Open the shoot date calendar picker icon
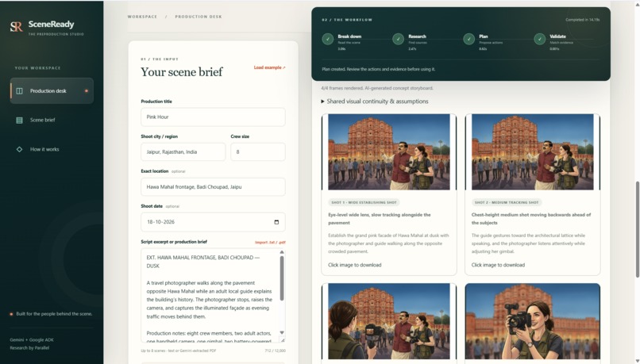This screenshot has width=640, height=364. (x=276, y=222)
